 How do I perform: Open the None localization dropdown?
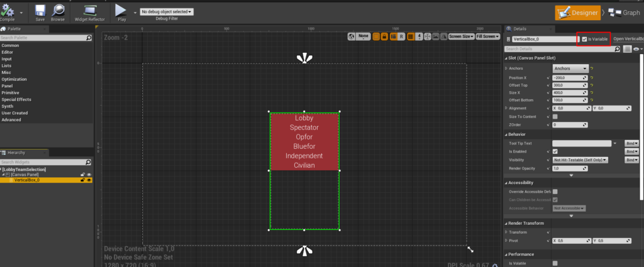click(x=363, y=36)
